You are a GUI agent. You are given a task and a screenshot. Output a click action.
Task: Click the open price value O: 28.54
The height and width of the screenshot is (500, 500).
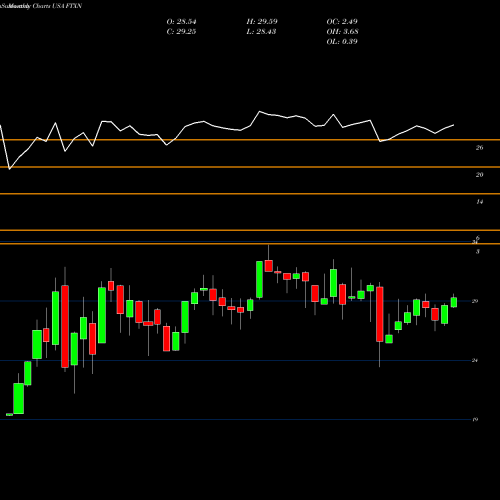181,22
